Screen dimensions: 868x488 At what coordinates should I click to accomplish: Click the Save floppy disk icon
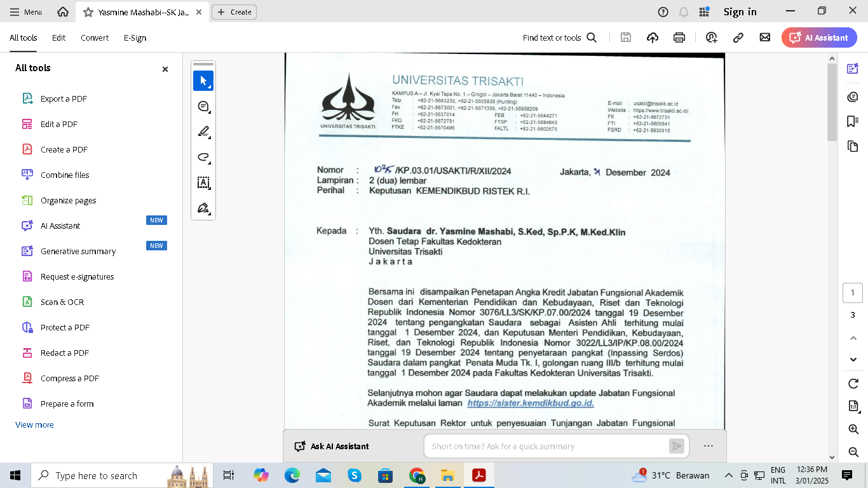626,37
